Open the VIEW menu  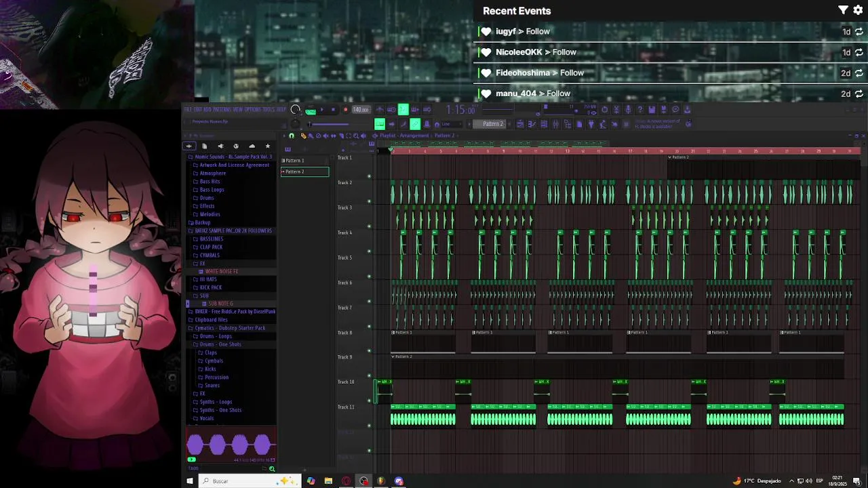point(237,109)
